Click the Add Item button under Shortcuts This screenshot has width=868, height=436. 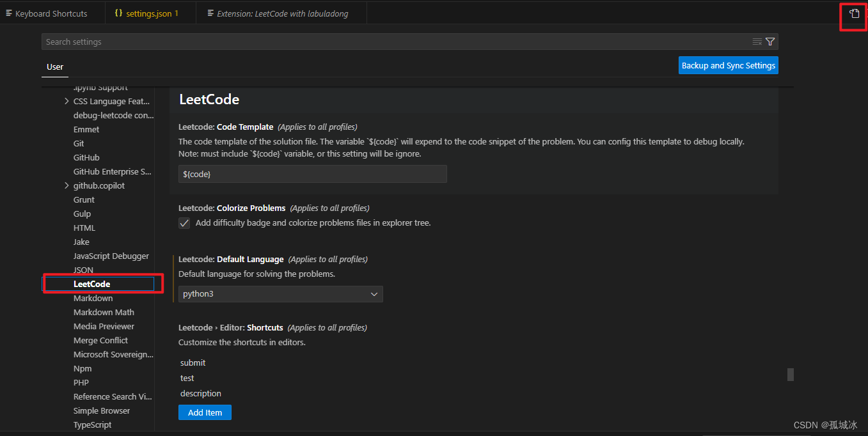point(205,412)
